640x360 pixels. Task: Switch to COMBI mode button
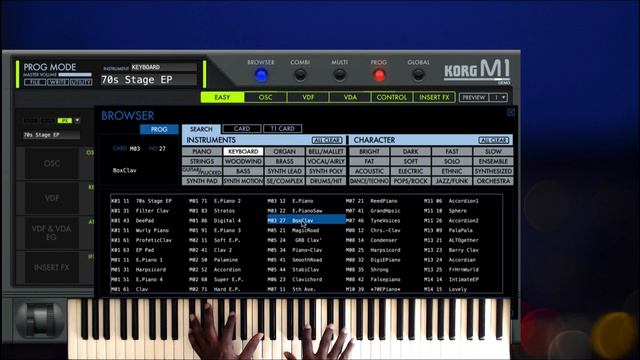pos(300,75)
